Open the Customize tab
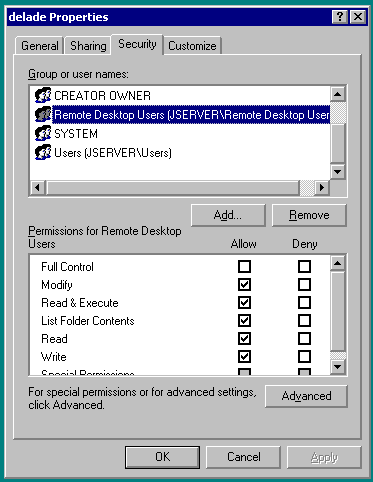This screenshot has height=482, width=373. (x=192, y=46)
